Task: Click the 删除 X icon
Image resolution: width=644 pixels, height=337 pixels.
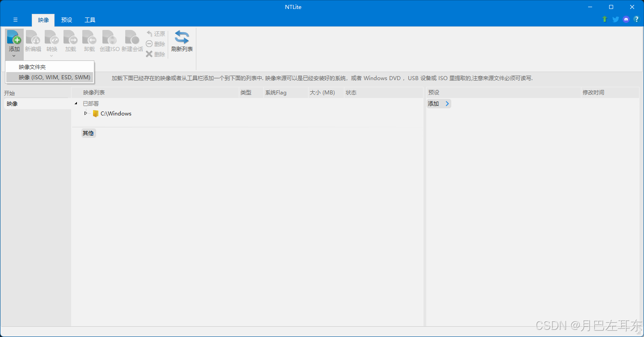Action: coord(149,54)
